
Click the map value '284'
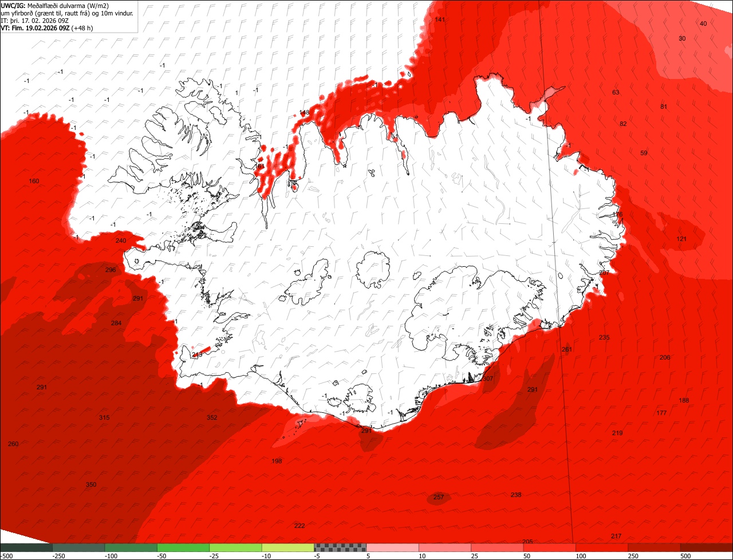click(116, 323)
